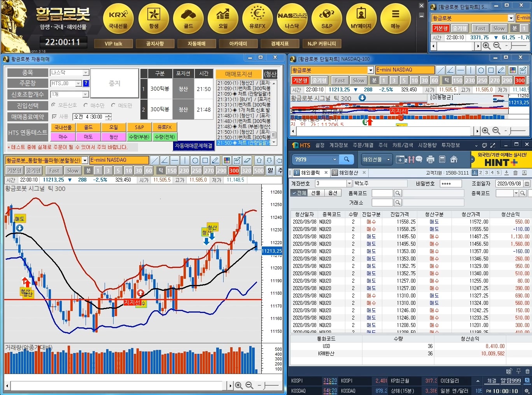
Task: Expand the 황금로봇 dropdown in NASDAQ-100 chart window
Action: (x=371, y=70)
